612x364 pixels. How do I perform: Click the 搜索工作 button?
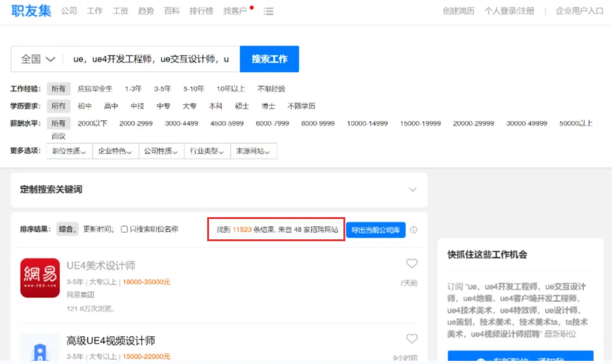[269, 59]
